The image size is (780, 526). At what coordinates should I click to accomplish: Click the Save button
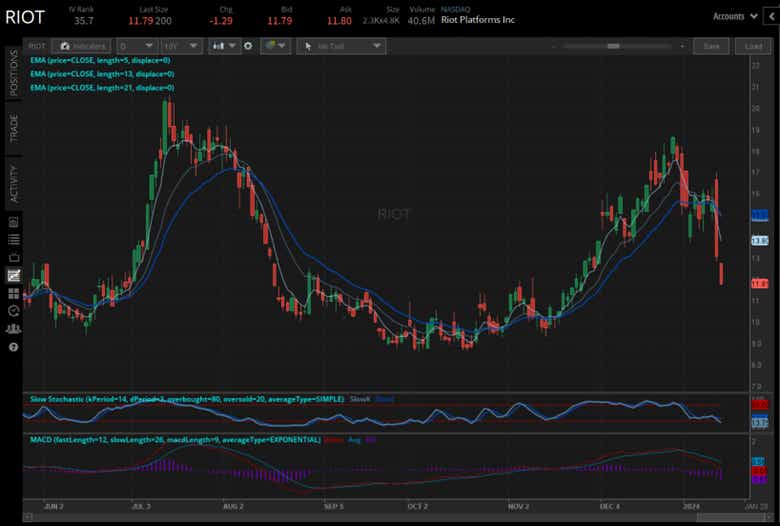(x=711, y=46)
